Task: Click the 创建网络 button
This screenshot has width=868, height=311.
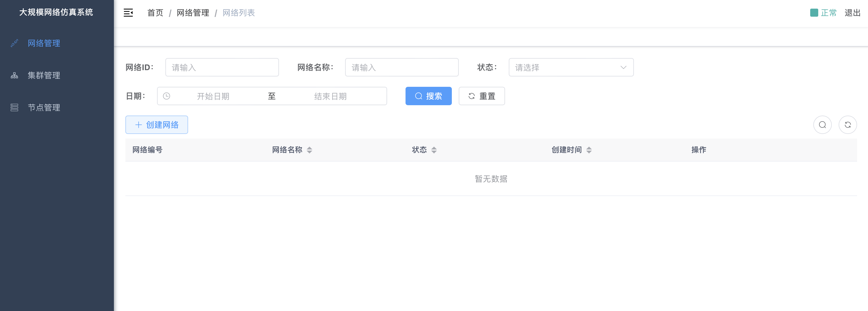Action: (x=157, y=125)
